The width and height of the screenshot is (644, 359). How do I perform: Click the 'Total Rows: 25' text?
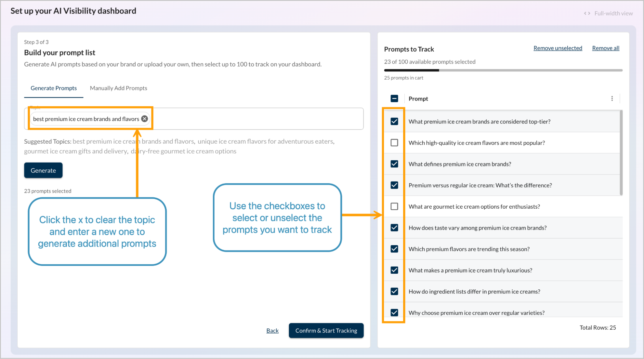[x=598, y=327]
